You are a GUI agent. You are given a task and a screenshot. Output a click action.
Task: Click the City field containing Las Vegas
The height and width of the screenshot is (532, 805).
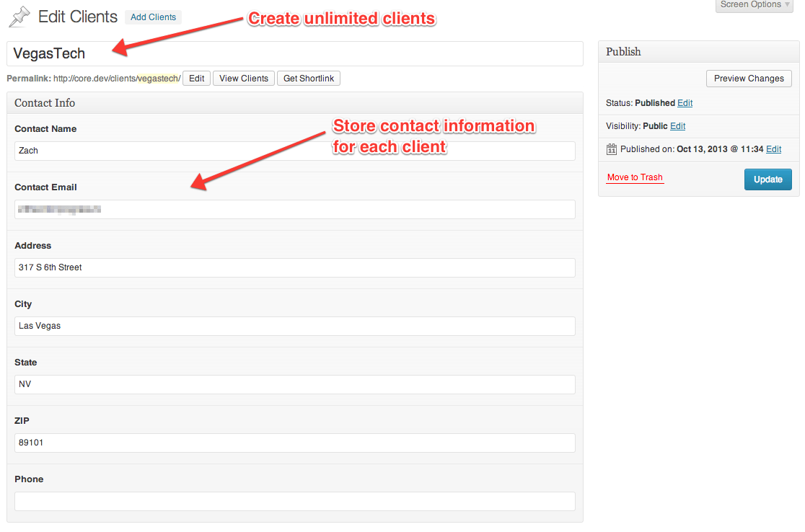(294, 326)
